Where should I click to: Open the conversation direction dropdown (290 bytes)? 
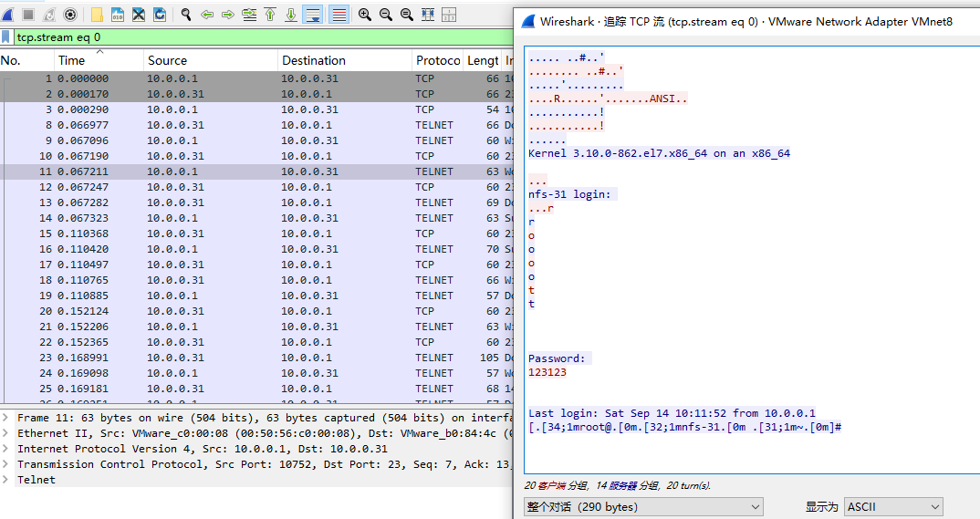click(643, 506)
